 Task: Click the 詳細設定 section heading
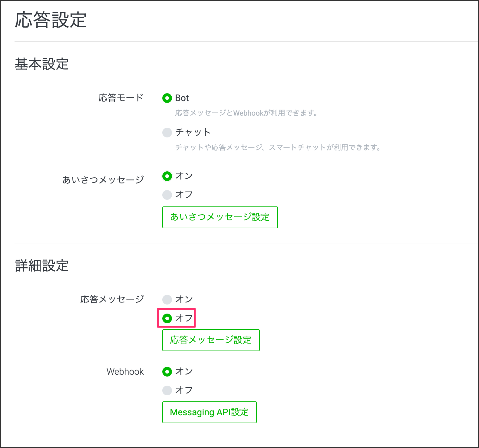tap(42, 266)
